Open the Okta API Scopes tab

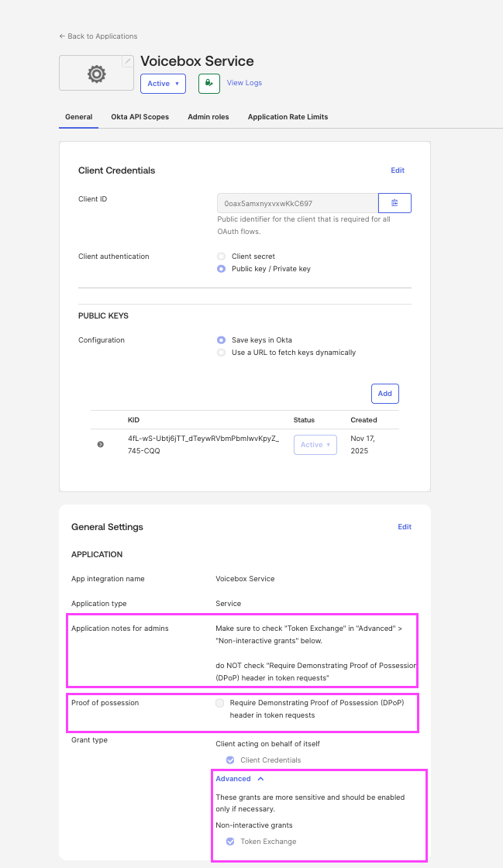[140, 117]
